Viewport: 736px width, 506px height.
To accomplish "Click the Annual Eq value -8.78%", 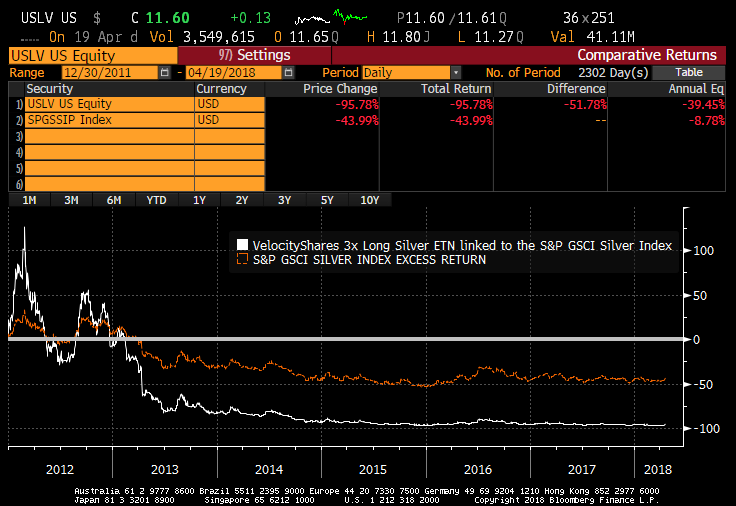I will coord(706,121).
